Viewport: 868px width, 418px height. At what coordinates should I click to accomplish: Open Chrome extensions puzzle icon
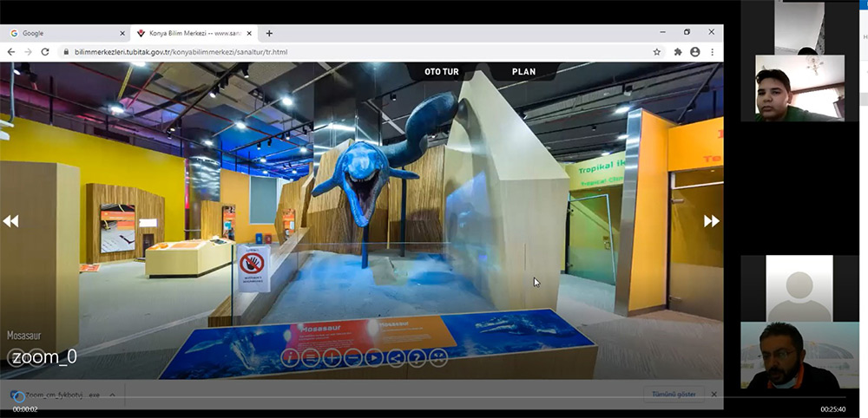[x=678, y=52]
